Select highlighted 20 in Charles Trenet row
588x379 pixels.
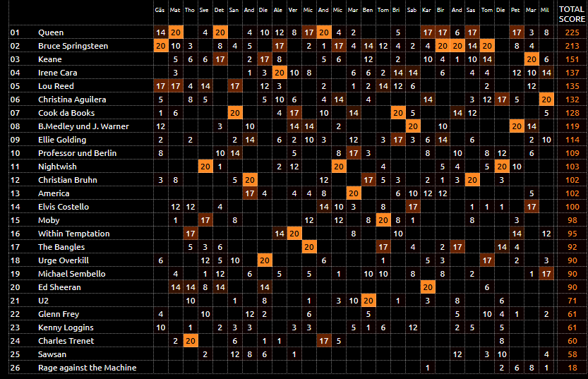tap(191, 341)
